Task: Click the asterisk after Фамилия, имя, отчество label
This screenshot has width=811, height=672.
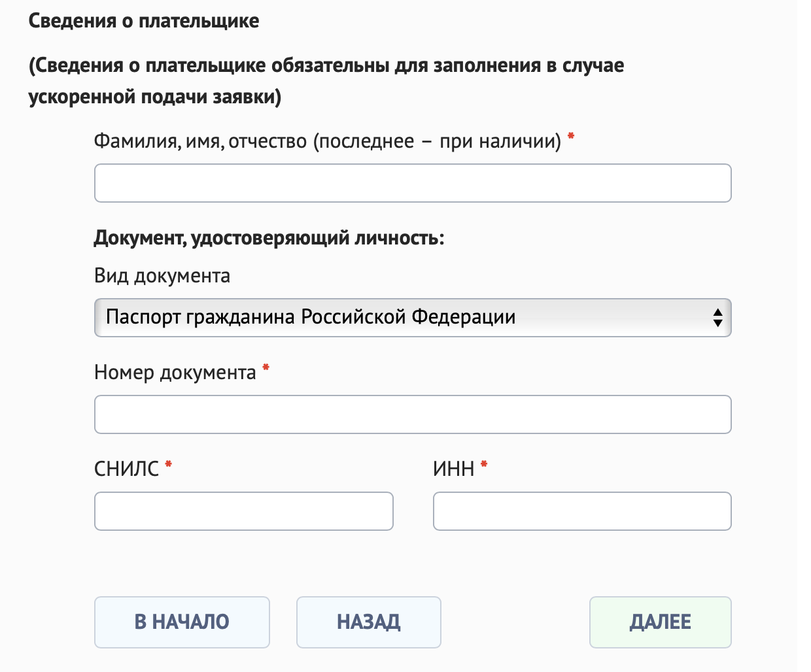Action: [570, 137]
